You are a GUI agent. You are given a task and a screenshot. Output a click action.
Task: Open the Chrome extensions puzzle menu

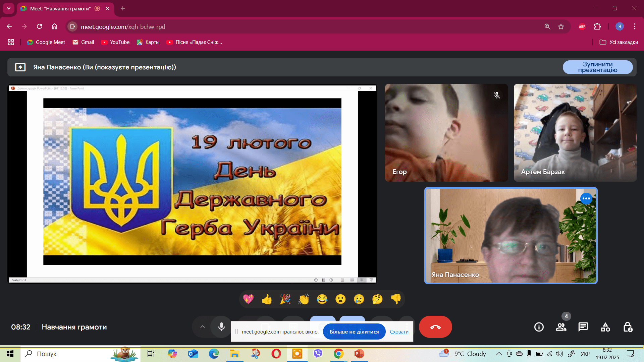(597, 26)
